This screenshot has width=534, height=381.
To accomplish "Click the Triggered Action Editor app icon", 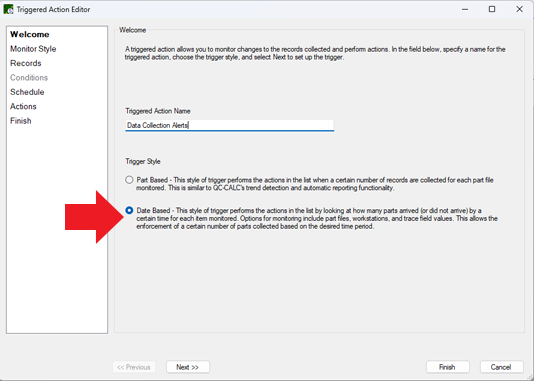I will (x=8, y=9).
